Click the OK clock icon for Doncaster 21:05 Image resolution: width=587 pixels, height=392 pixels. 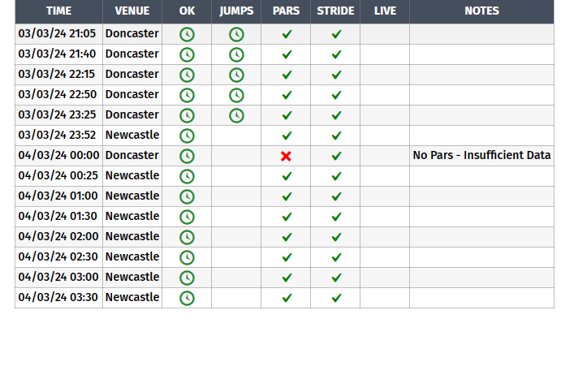[187, 34]
